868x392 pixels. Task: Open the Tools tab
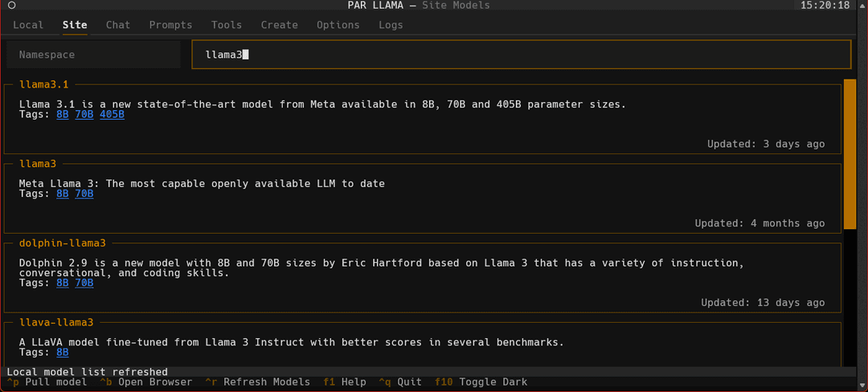(227, 25)
